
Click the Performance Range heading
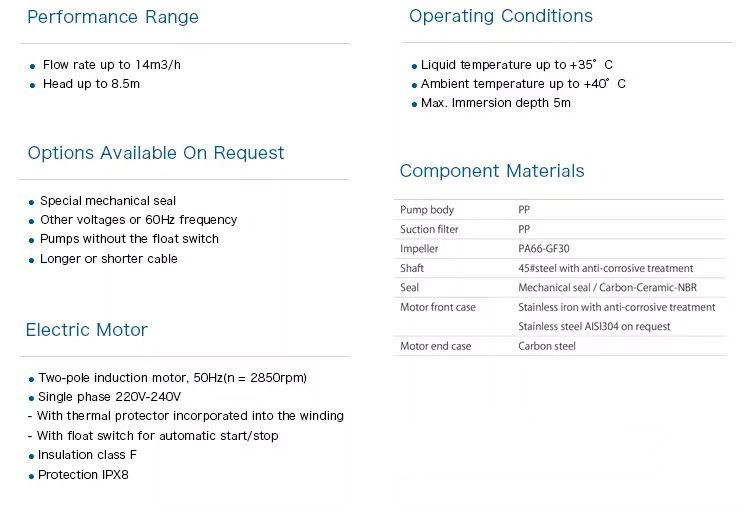[113, 17]
